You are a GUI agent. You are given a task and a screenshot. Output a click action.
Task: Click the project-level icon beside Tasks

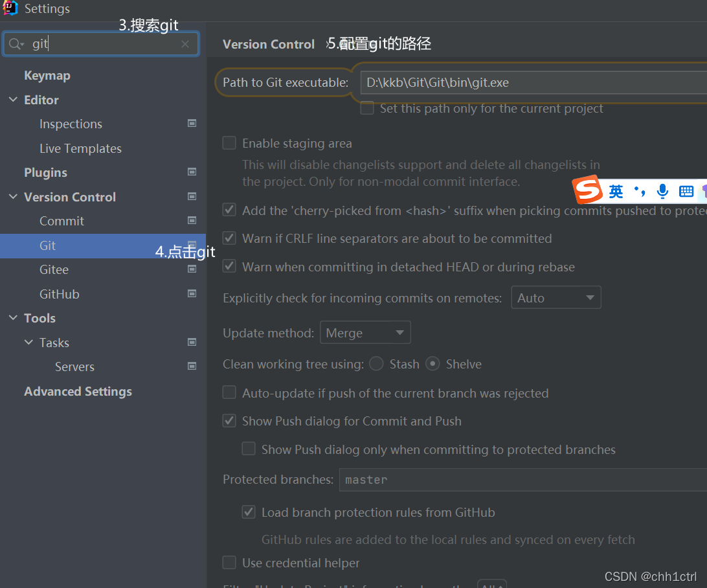[192, 343]
